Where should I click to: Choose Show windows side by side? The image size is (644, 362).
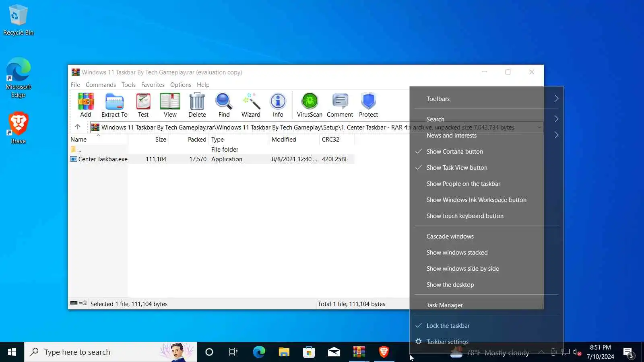487,269
